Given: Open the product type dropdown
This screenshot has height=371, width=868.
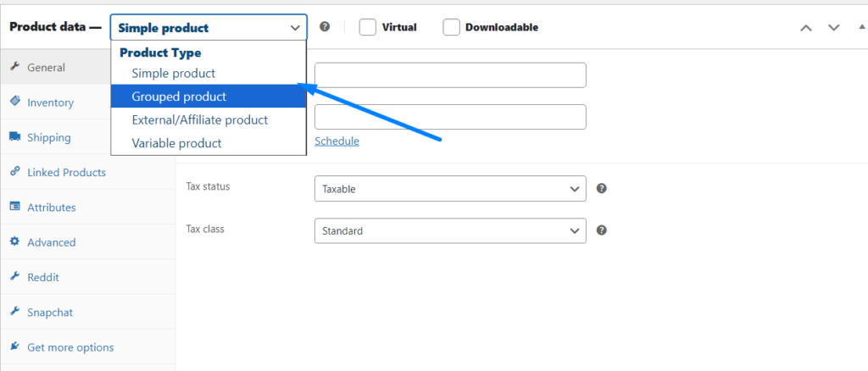Looking at the screenshot, I should click(x=209, y=27).
